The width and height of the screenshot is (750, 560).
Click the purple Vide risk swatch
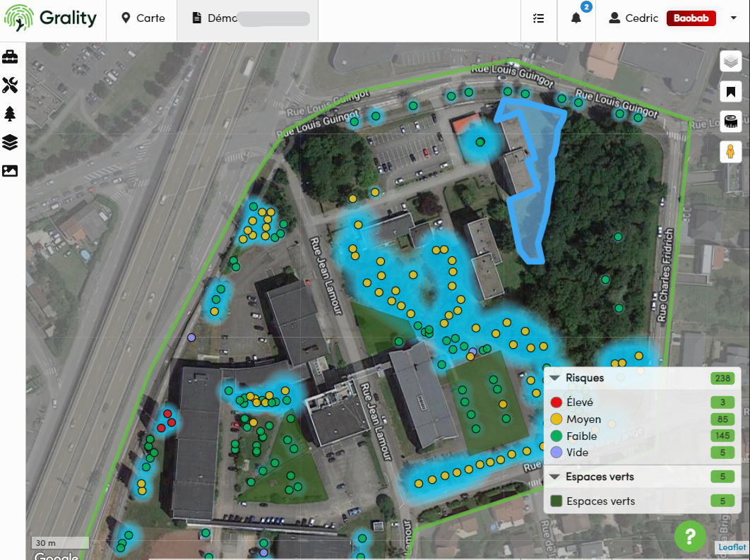point(556,453)
